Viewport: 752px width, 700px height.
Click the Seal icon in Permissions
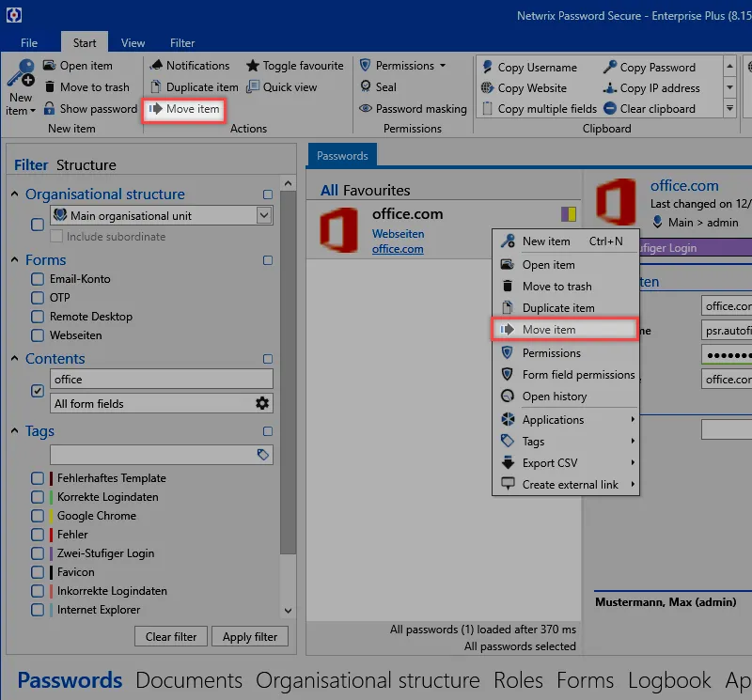(x=366, y=86)
